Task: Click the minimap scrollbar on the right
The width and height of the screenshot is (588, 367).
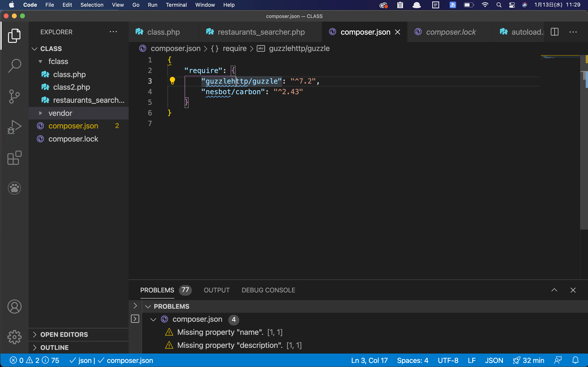Action: pos(585,75)
